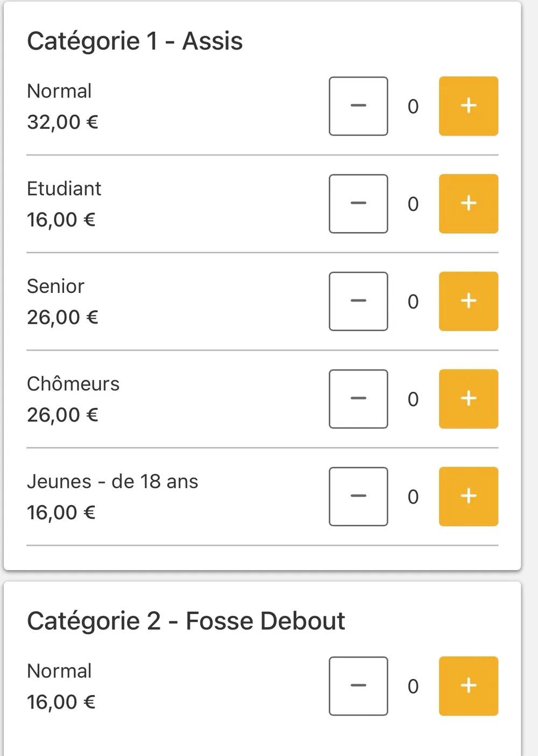Add a Fosse Debout Normal ticket
The height and width of the screenshot is (756, 538).
tap(468, 686)
